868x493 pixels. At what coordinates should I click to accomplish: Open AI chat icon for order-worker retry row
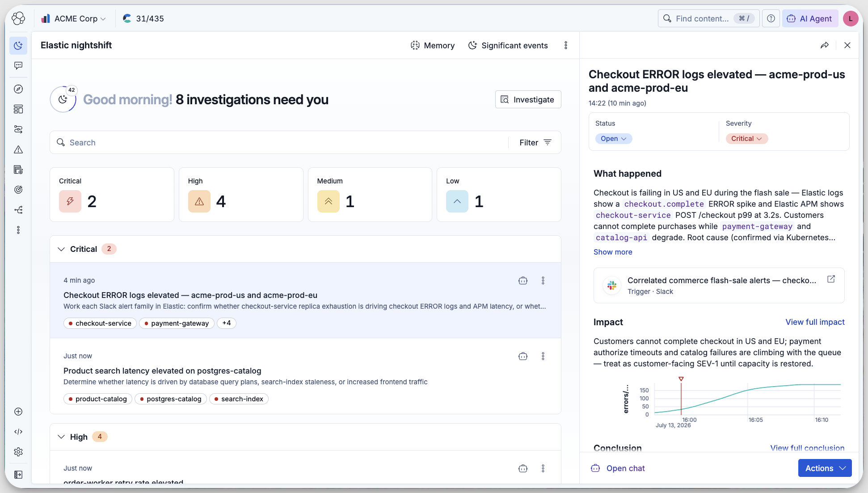pos(523,468)
